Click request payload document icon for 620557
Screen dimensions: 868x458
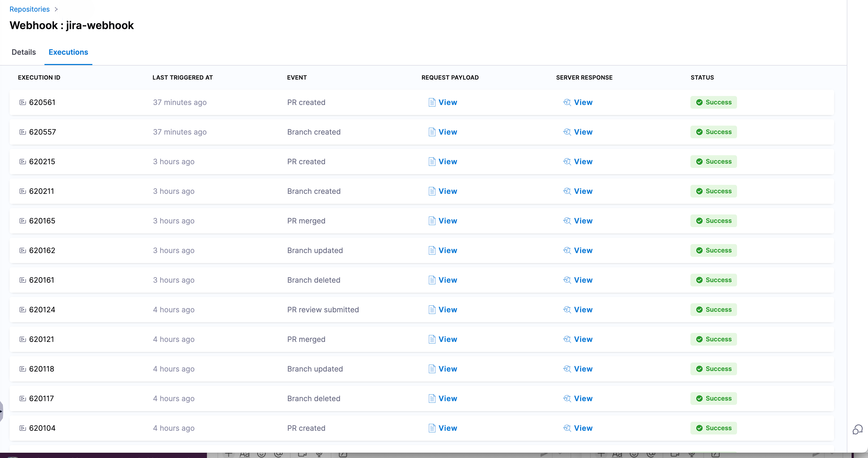click(x=432, y=132)
